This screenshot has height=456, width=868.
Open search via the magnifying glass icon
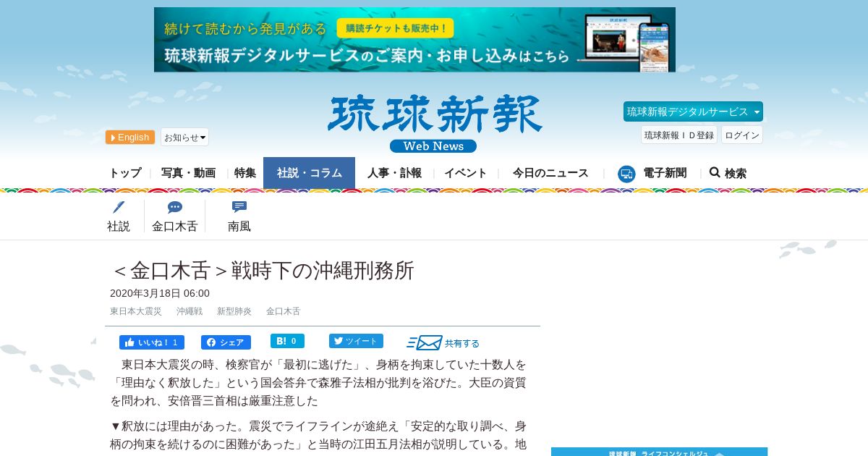point(715,172)
